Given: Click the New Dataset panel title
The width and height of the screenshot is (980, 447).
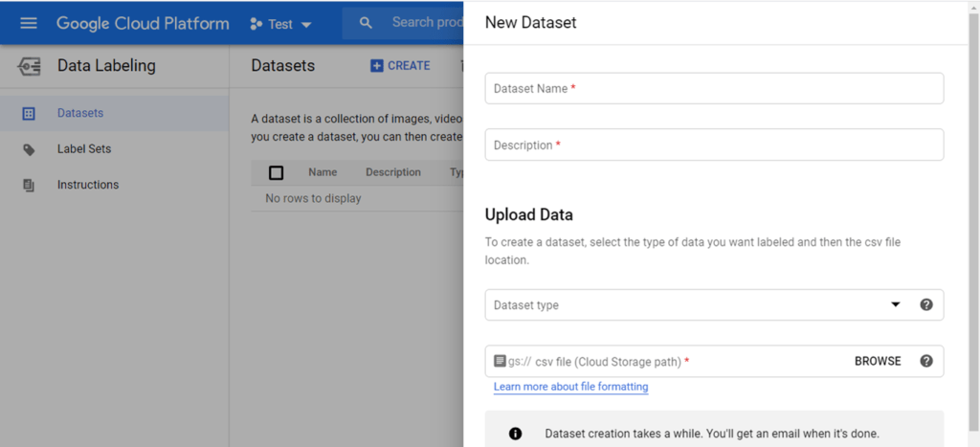Looking at the screenshot, I should click(x=530, y=23).
